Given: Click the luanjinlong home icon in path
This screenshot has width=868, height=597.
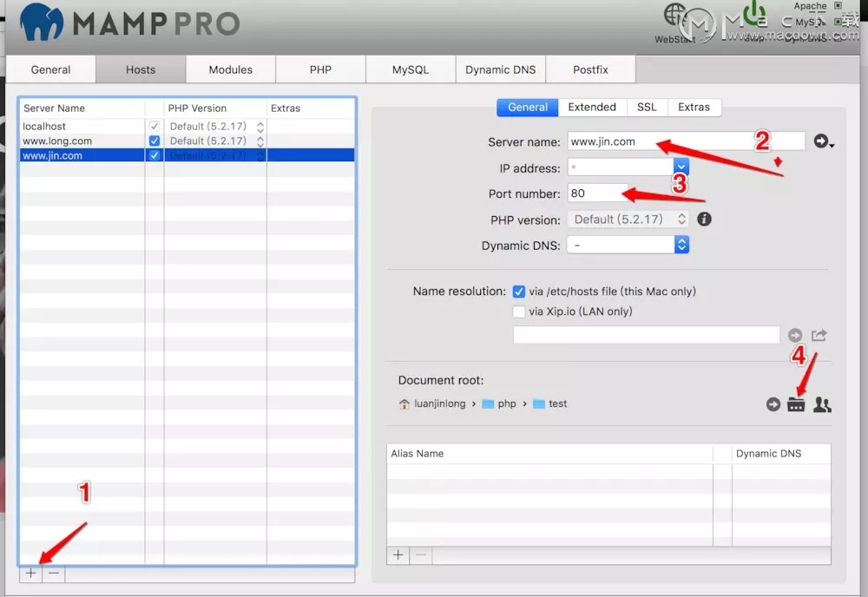Looking at the screenshot, I should coord(404,403).
